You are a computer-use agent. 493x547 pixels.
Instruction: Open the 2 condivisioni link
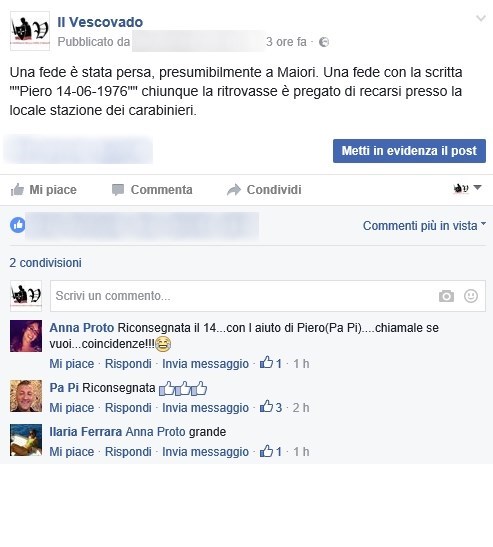tap(45, 263)
